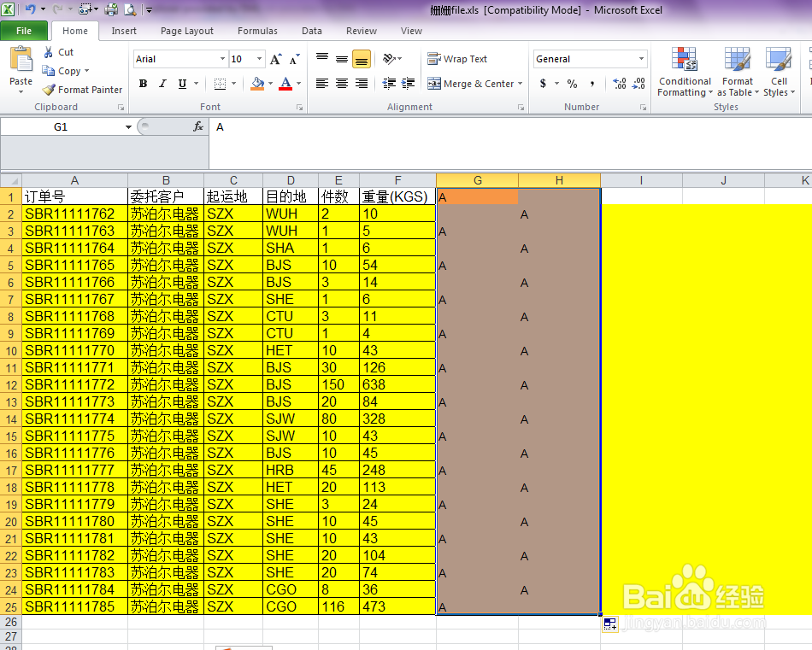Customize Quick Access Toolbar arrow
812x650 pixels.
pos(149,10)
